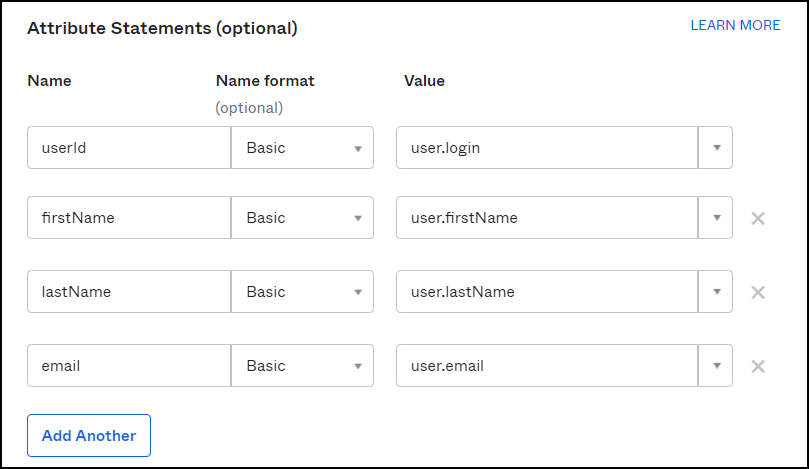
Task: Expand value options arrow for user.lastName
Action: (x=716, y=292)
